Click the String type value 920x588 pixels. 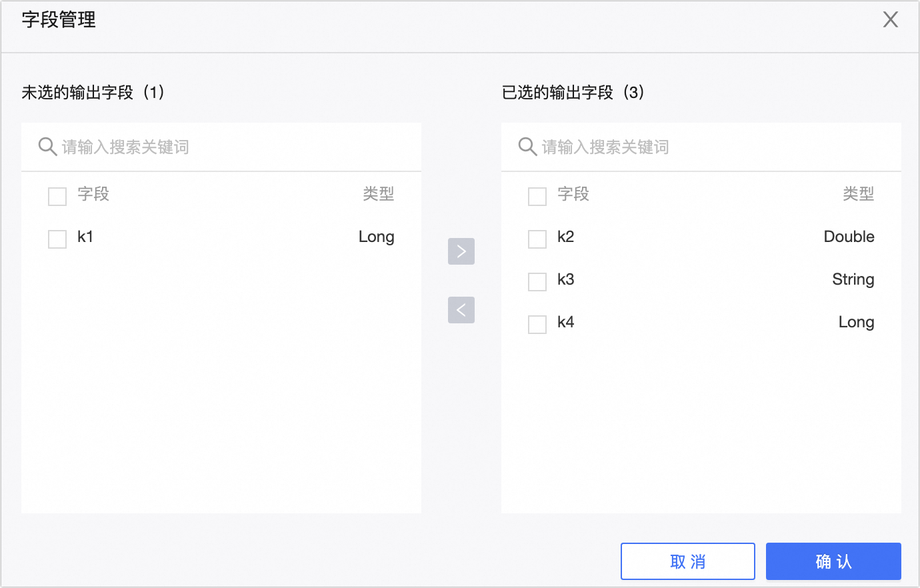853,280
